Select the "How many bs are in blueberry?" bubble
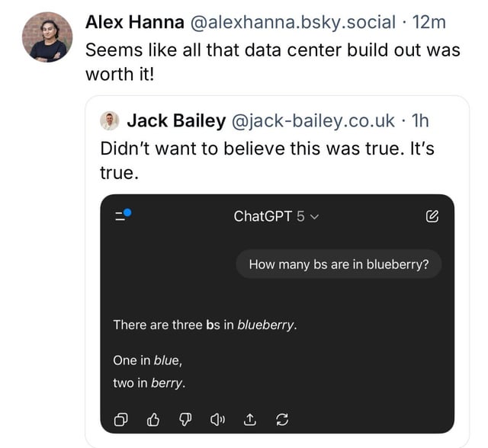Viewport: 488px width, 448px height. [339, 265]
